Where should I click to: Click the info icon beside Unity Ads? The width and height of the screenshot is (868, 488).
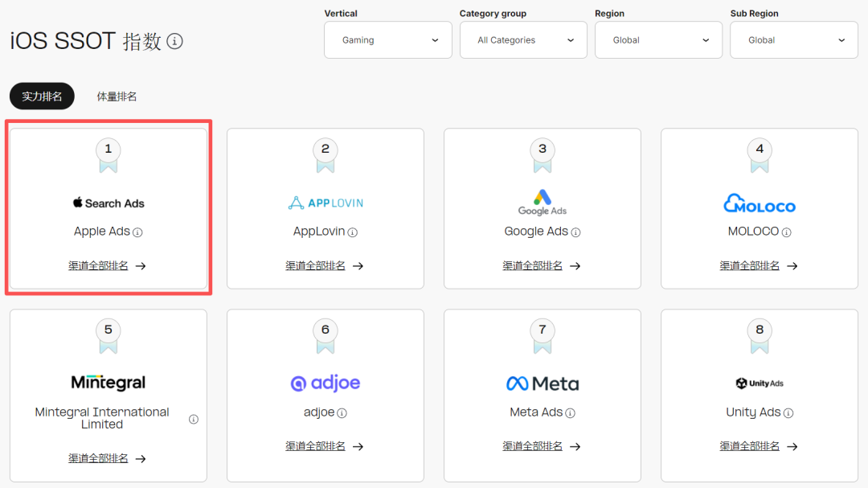tap(788, 412)
